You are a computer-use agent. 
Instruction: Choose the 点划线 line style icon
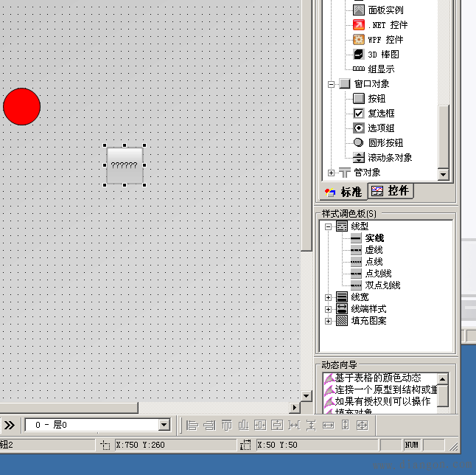pyautogui.click(x=356, y=274)
